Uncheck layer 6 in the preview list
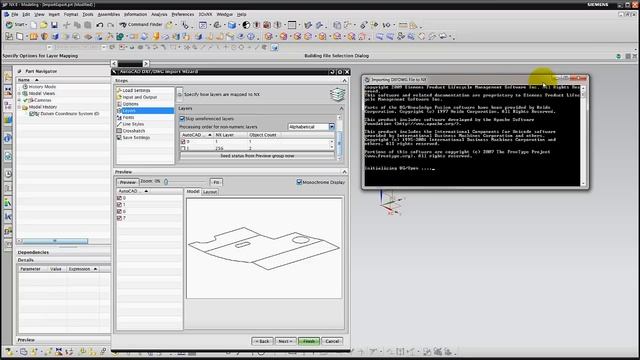640x360 pixels. pyautogui.click(x=120, y=211)
